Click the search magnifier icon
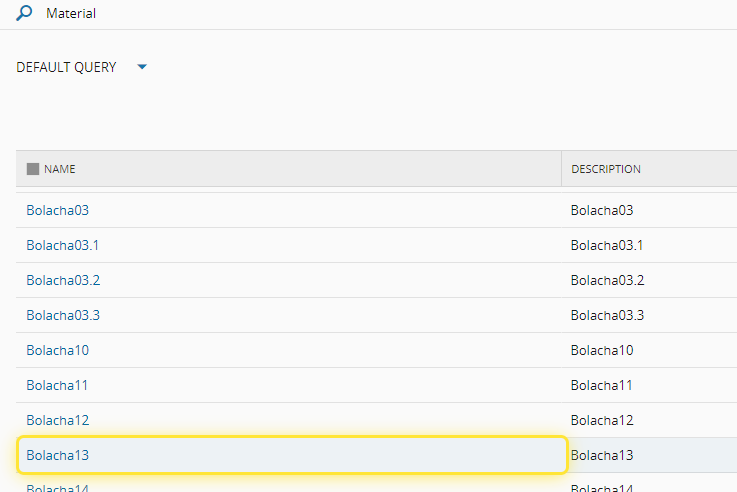Screen dimensions: 737x492 point(24,14)
